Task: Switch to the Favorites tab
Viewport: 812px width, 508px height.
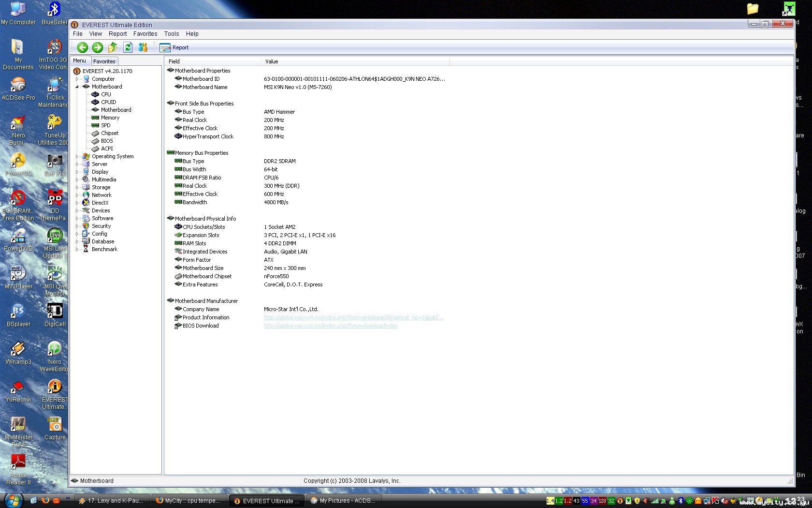Action: click(104, 61)
